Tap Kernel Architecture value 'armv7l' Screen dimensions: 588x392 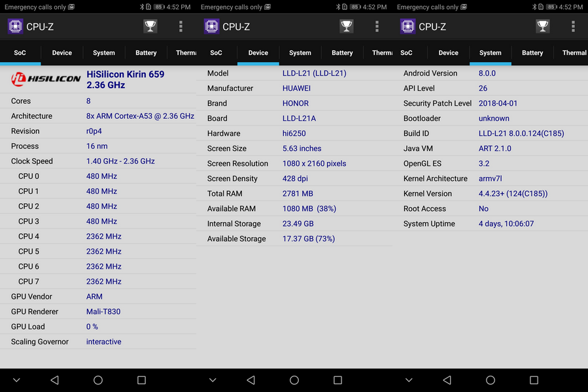[x=490, y=179]
